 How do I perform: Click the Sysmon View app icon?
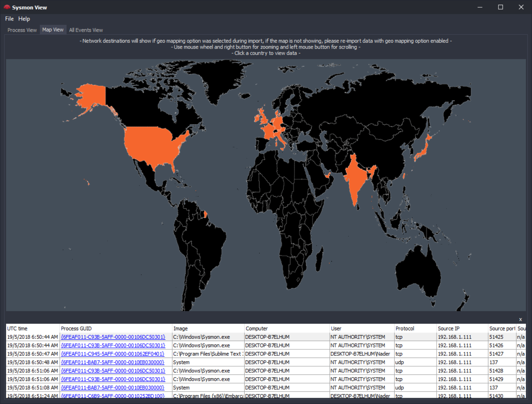(x=6, y=7)
